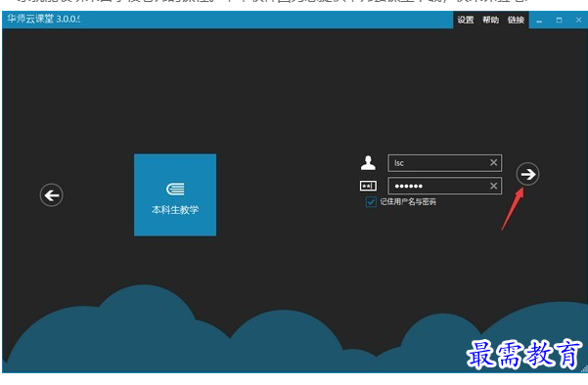Open the 链接 menu
588x385 pixels.
coord(516,20)
